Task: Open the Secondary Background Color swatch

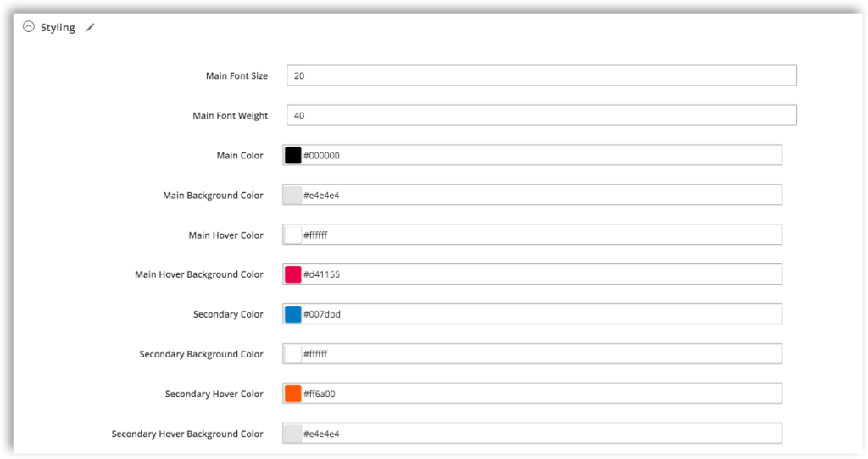Action: pos(292,354)
